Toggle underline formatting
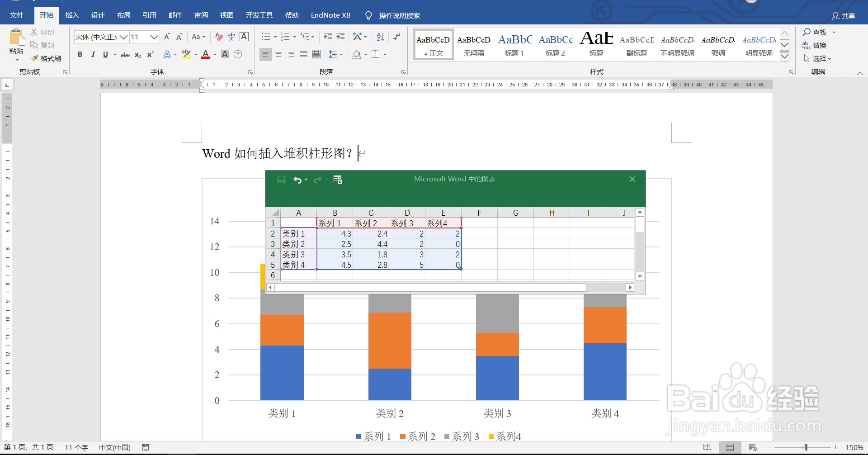Image resolution: width=868 pixels, height=455 pixels. pos(105,54)
